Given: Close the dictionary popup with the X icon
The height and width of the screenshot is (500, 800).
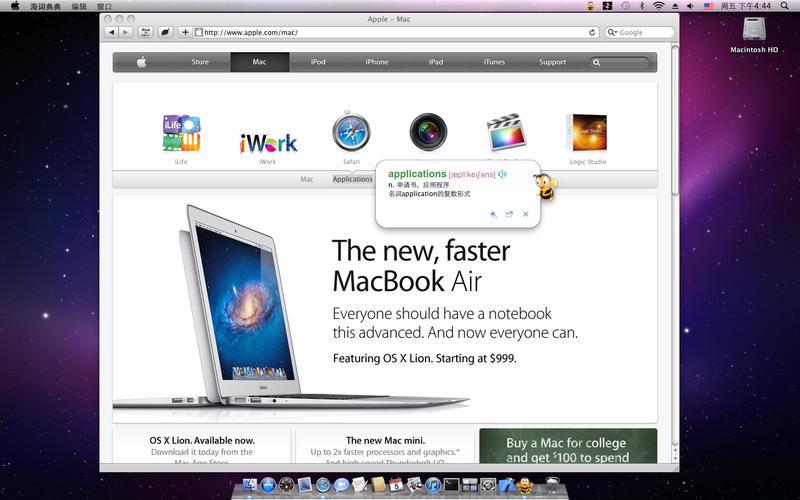Looking at the screenshot, I should 526,214.
